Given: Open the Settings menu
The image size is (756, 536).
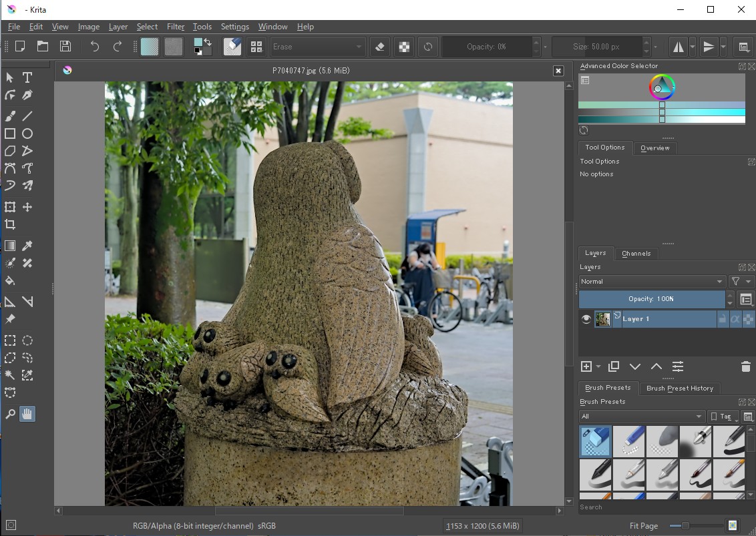Looking at the screenshot, I should (x=235, y=27).
